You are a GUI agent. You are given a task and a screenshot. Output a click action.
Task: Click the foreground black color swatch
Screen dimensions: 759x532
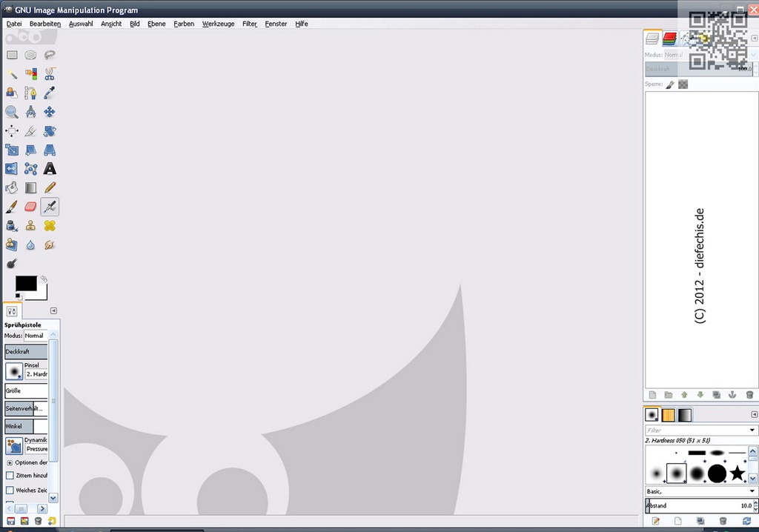26,284
